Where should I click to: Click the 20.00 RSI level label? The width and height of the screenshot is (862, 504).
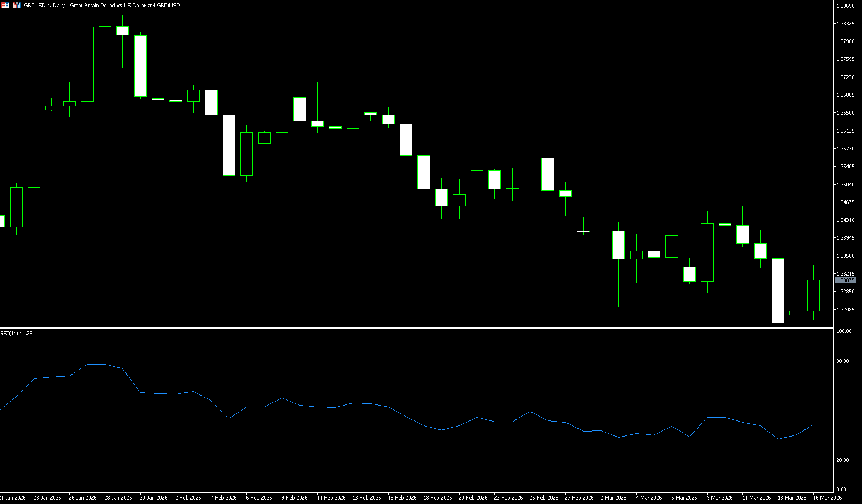coord(843,460)
